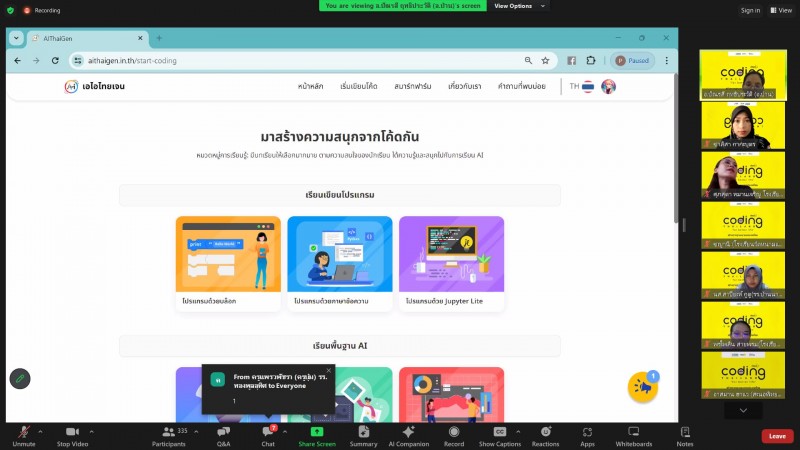Image resolution: width=800 pixels, height=450 pixels.
Task: Click the side panel collapse handle
Action: point(684,224)
